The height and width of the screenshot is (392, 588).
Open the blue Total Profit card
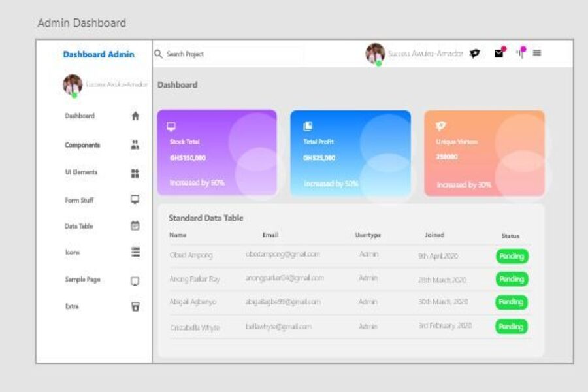click(x=350, y=153)
